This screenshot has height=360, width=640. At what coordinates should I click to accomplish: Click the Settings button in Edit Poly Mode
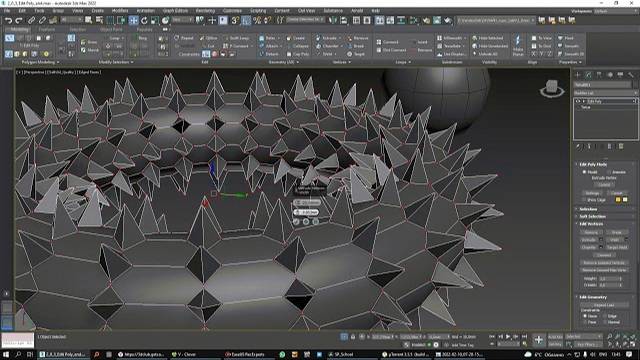point(592,193)
